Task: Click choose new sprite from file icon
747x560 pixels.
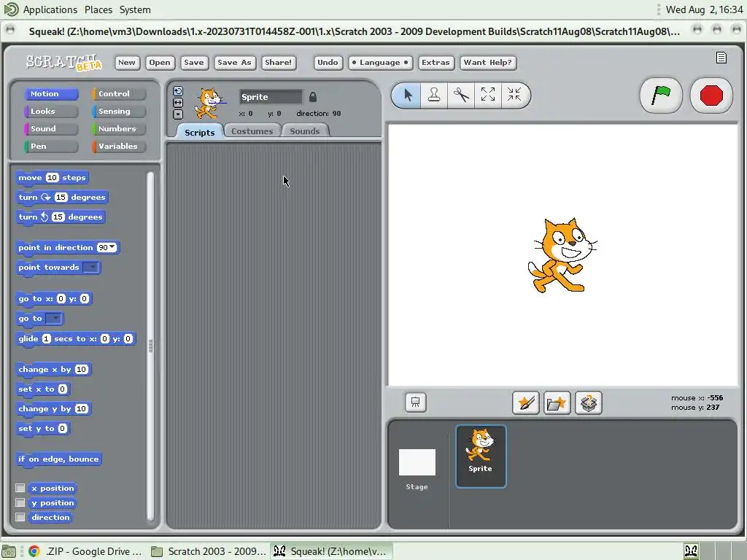Action: [557, 402]
